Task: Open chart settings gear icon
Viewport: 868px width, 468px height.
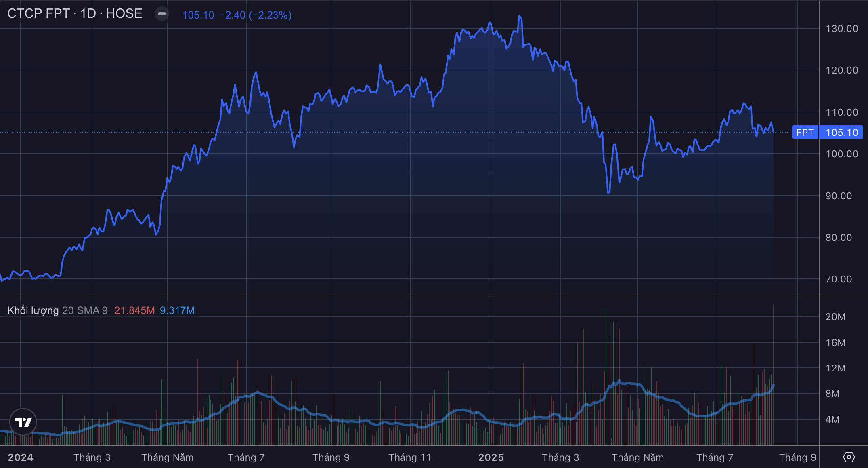Action: click(x=849, y=457)
